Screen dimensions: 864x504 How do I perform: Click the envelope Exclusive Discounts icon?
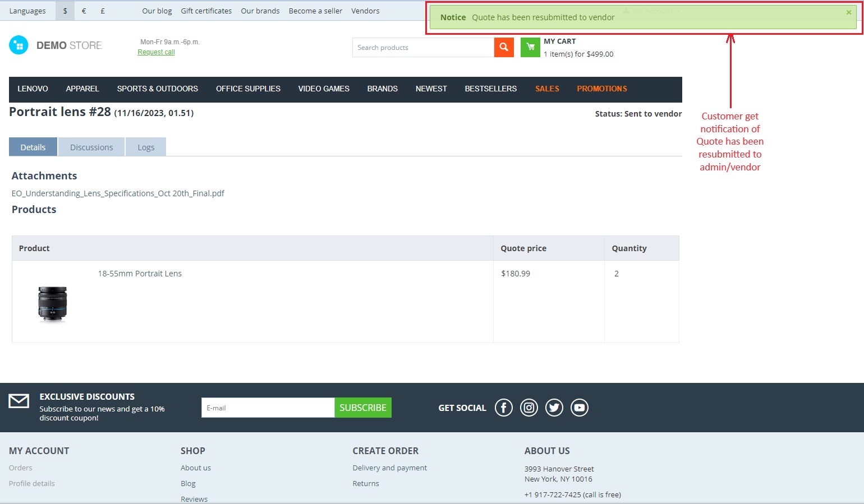(x=19, y=401)
